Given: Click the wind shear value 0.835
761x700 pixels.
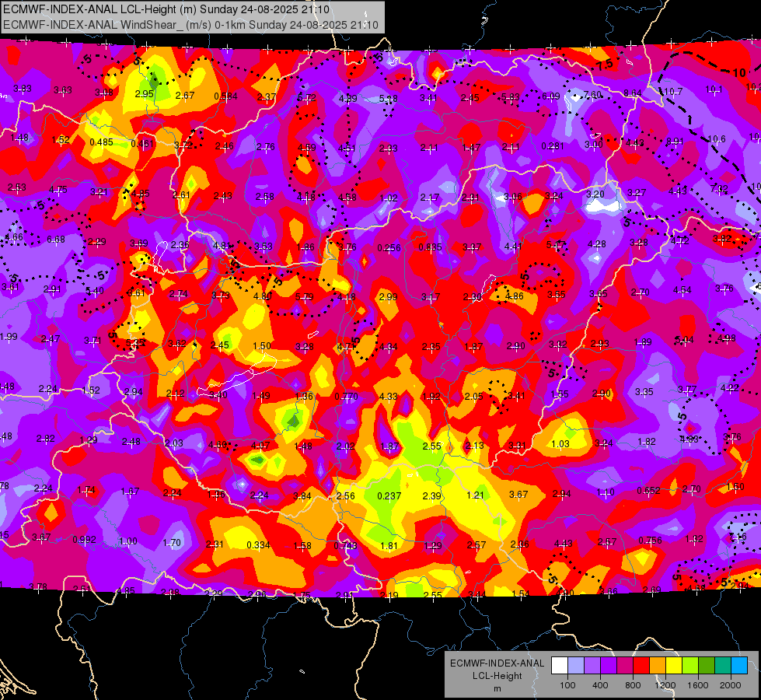Looking at the screenshot, I should pyautogui.click(x=431, y=247).
